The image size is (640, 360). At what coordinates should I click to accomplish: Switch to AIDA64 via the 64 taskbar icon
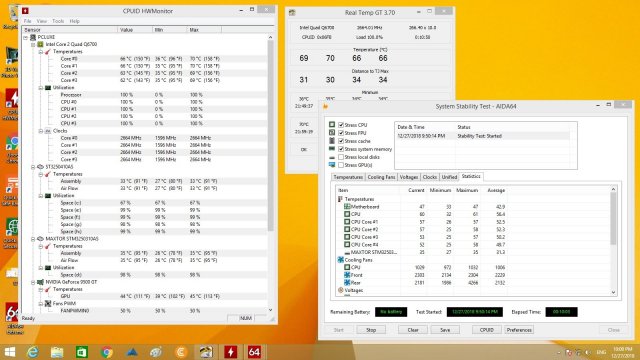click(x=255, y=352)
